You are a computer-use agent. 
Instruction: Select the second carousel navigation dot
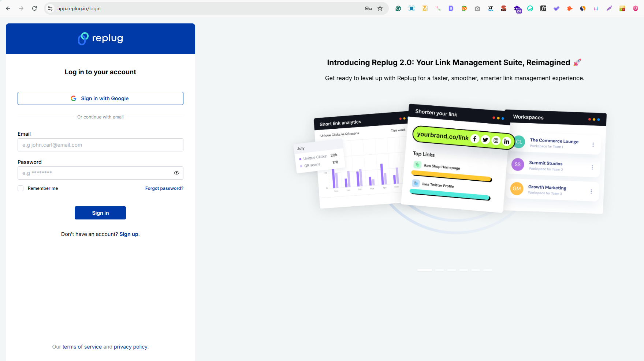tap(439, 270)
